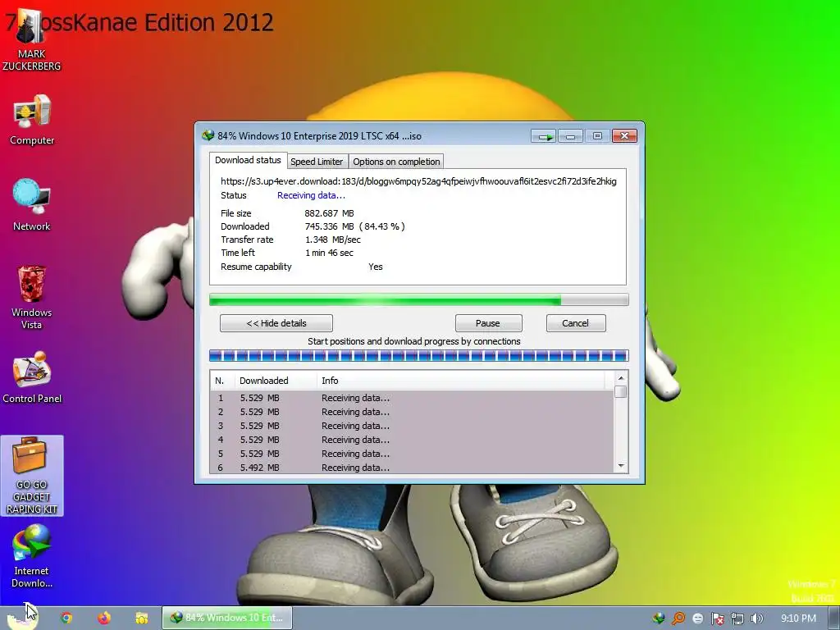Screen dimensions: 840x630
Task: Click the Receiving data... status text
Action: point(311,195)
